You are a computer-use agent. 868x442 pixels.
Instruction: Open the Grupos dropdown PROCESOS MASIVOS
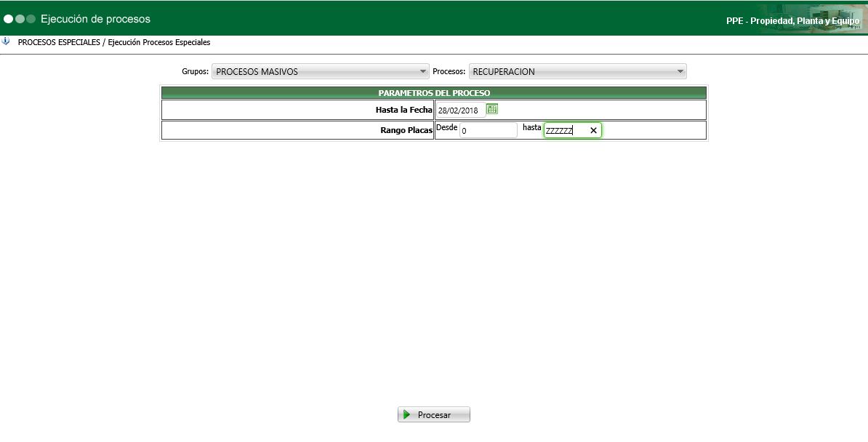coord(321,71)
